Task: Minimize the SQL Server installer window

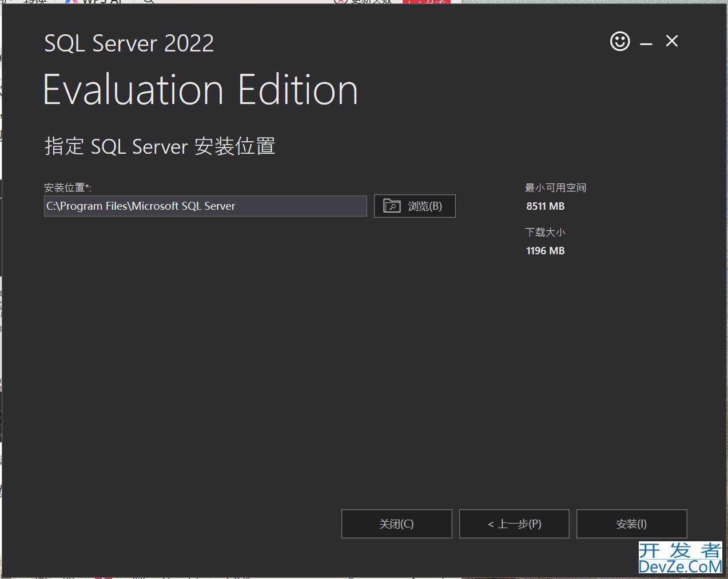Action: (x=646, y=43)
